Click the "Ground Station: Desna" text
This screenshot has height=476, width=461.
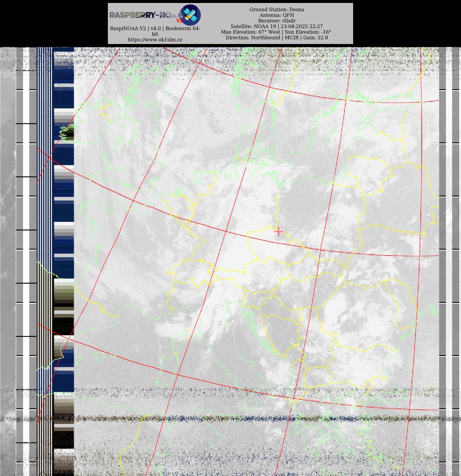277,9
